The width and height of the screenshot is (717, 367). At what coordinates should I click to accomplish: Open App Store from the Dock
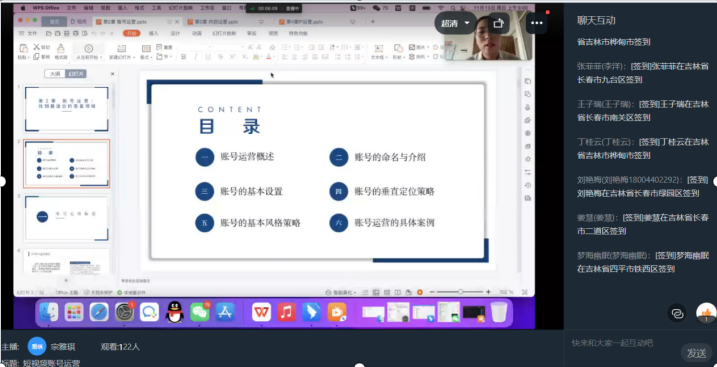225,313
